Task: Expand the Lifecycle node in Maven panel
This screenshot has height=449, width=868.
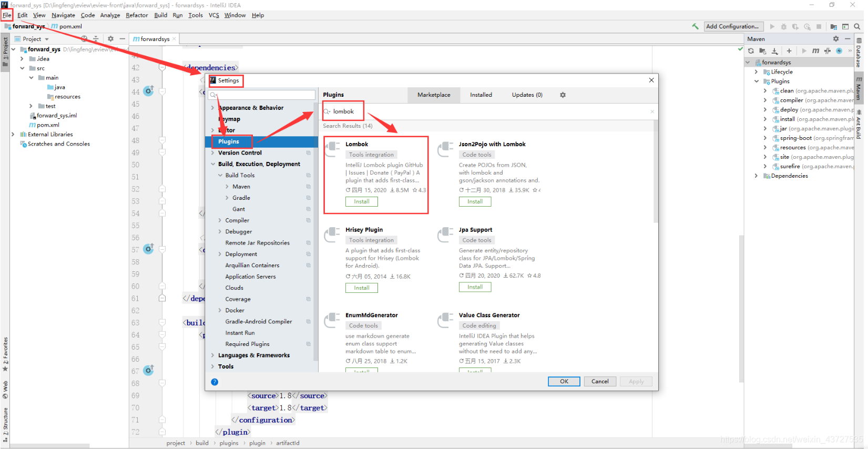Action: (757, 72)
